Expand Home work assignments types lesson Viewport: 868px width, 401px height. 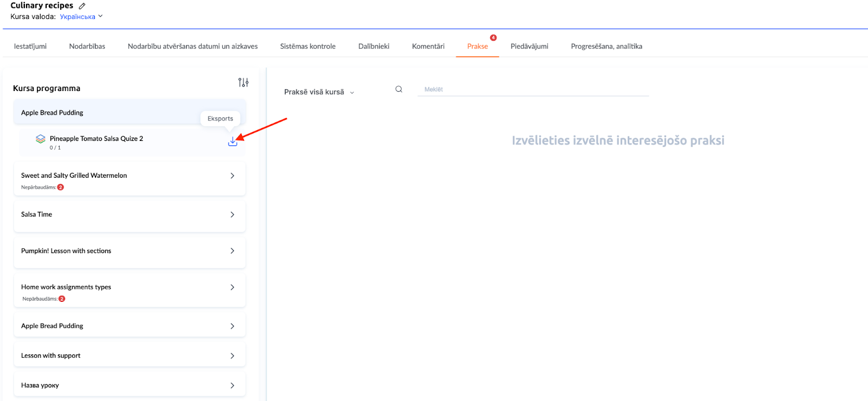(x=232, y=287)
